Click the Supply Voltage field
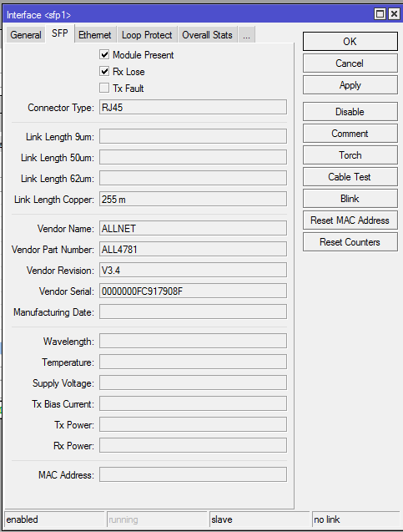Screen dimensions: 403x532 (193, 383)
